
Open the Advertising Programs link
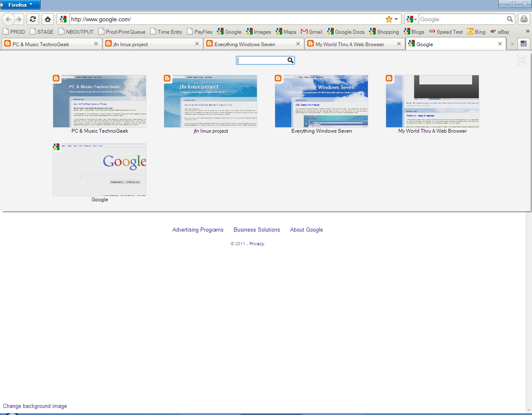pyautogui.click(x=198, y=230)
